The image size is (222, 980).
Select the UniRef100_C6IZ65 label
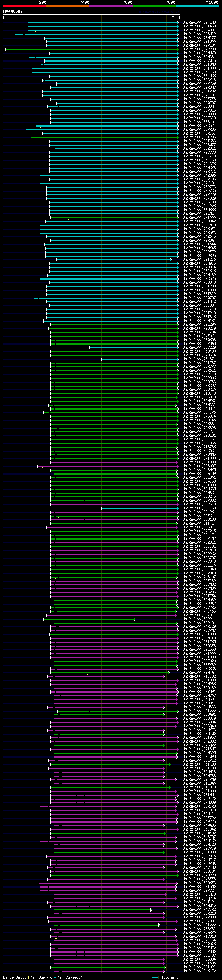(x=199, y=642)
